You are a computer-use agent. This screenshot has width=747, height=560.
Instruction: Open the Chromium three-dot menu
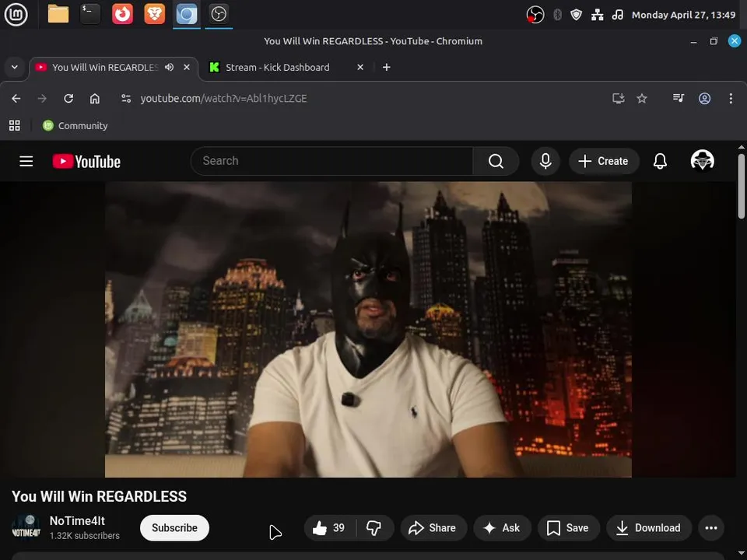tap(731, 99)
